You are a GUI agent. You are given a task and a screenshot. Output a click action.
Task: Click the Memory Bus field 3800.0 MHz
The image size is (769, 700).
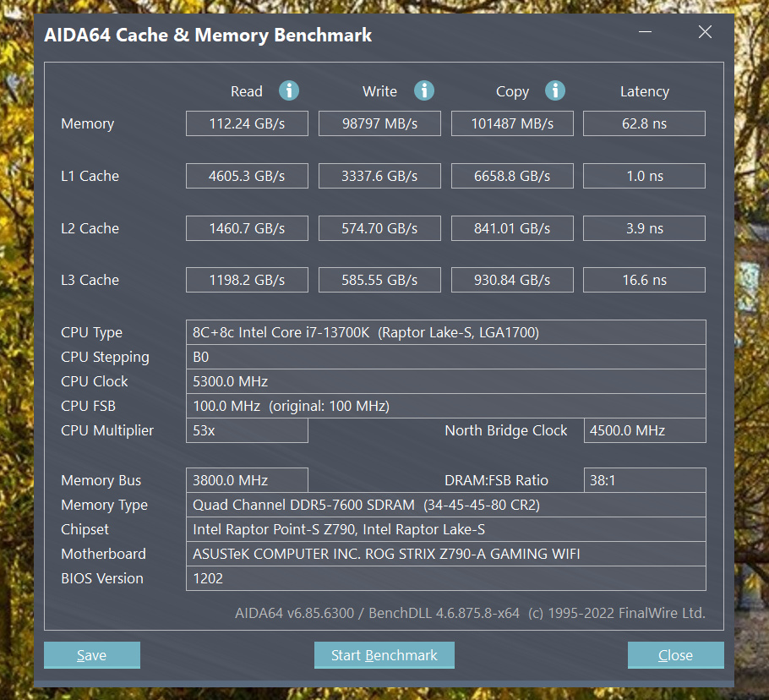pos(247,480)
